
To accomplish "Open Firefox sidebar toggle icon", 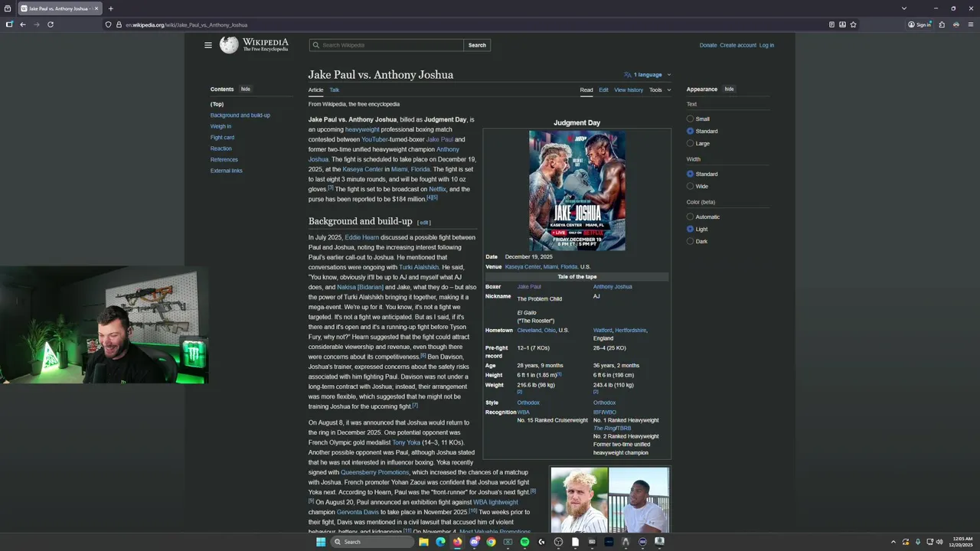I will (9, 24).
